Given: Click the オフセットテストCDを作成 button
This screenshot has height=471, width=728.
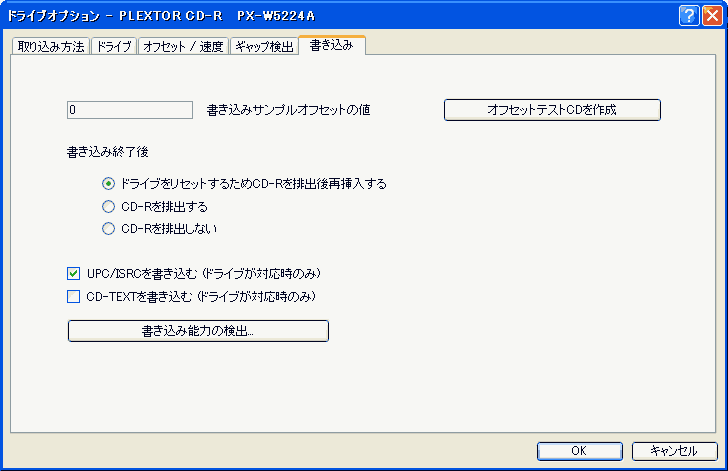Looking at the screenshot, I should tap(552, 110).
